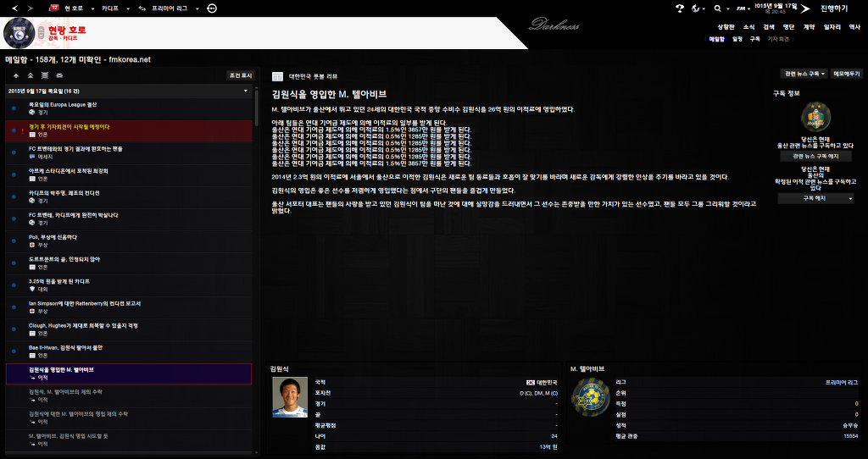Image resolution: width=868 pixels, height=459 pixels.
Task: Select highlighted message 김원식을 영입한 M. 텔아비브
Action: click(x=129, y=373)
